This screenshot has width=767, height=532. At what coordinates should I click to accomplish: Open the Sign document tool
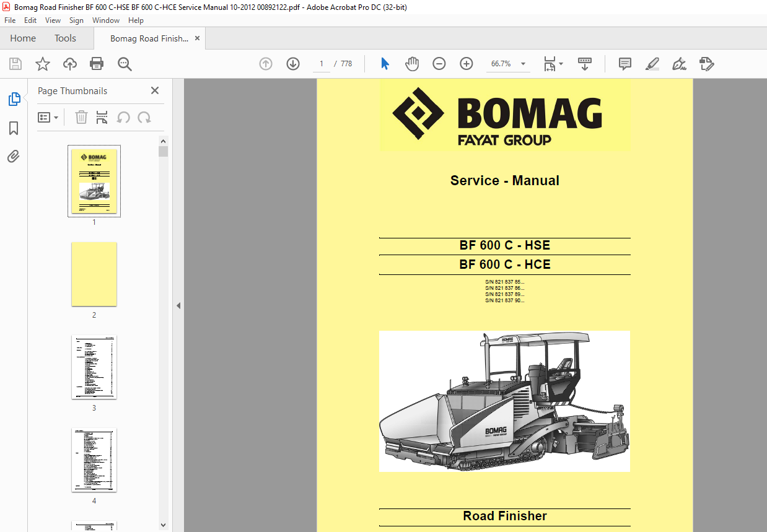point(679,64)
